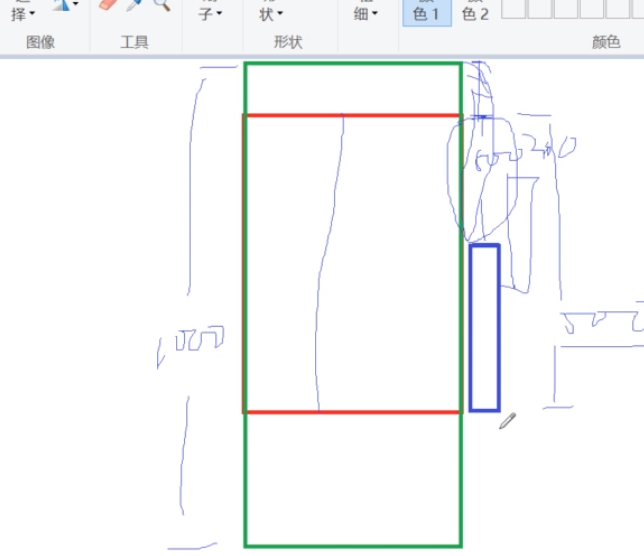Activate 颜色 2 background color button

pyautogui.click(x=475, y=12)
